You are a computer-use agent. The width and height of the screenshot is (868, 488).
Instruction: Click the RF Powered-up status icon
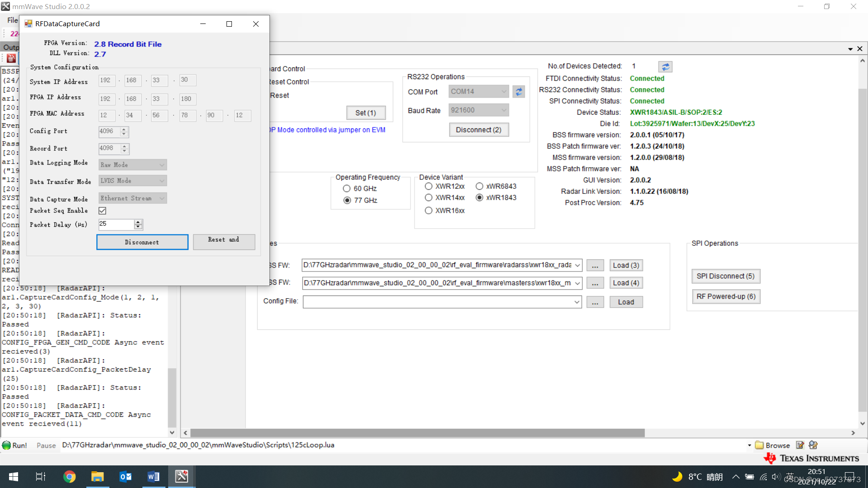(726, 296)
